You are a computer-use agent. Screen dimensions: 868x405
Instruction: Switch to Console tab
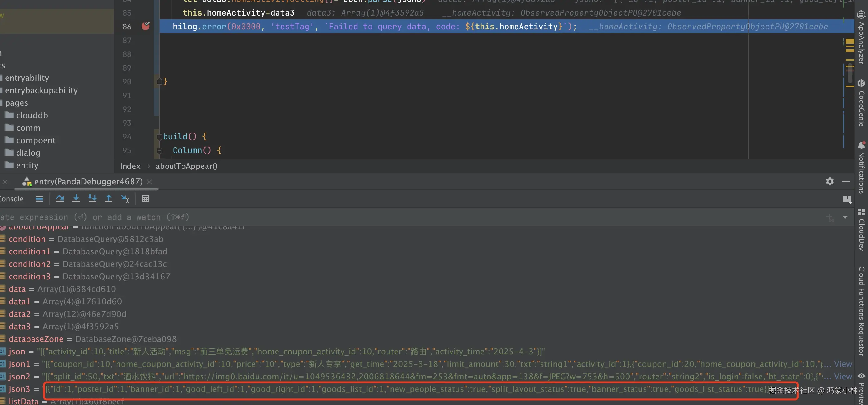12,199
